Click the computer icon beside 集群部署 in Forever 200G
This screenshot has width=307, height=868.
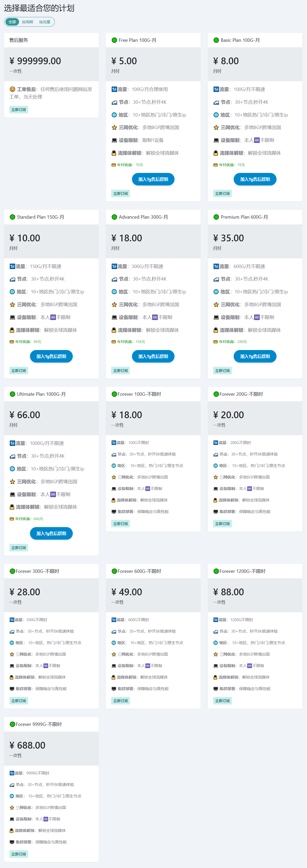tap(216, 511)
